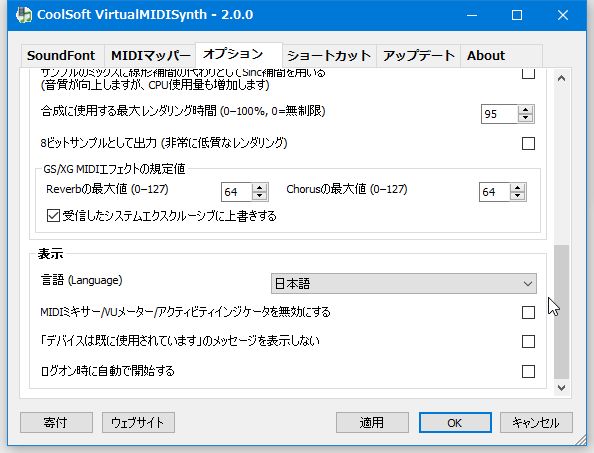Enable ログオン時に自動で開始する checkbox
This screenshot has height=453, width=594.
[x=528, y=371]
